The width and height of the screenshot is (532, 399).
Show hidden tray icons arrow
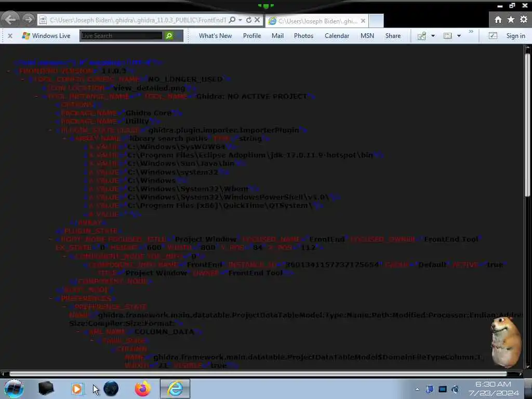click(417, 389)
